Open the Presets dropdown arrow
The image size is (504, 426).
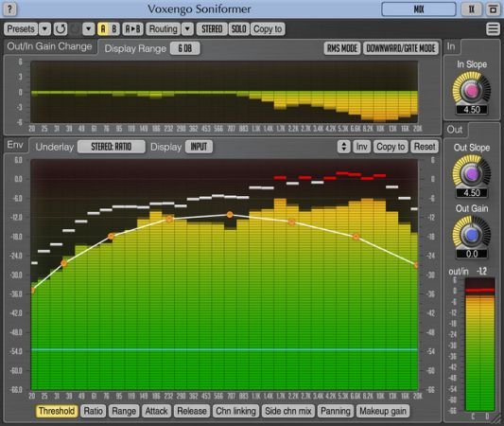point(45,29)
